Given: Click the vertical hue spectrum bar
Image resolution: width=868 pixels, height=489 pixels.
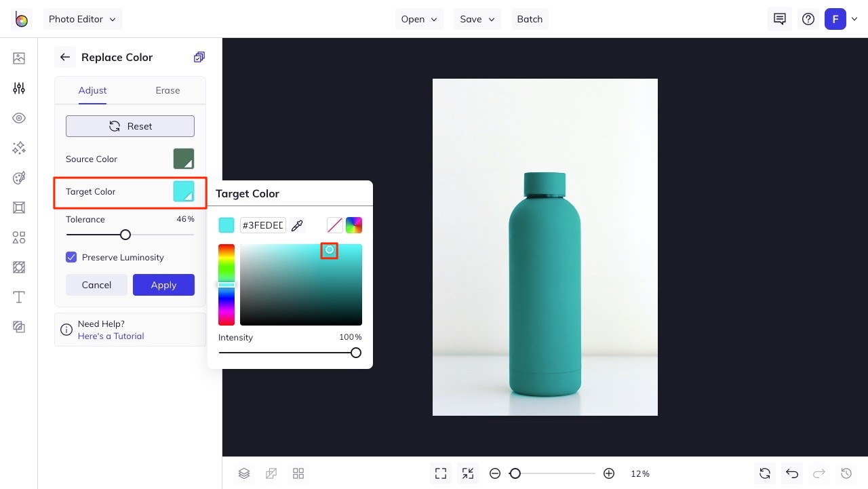Looking at the screenshot, I should point(226,285).
